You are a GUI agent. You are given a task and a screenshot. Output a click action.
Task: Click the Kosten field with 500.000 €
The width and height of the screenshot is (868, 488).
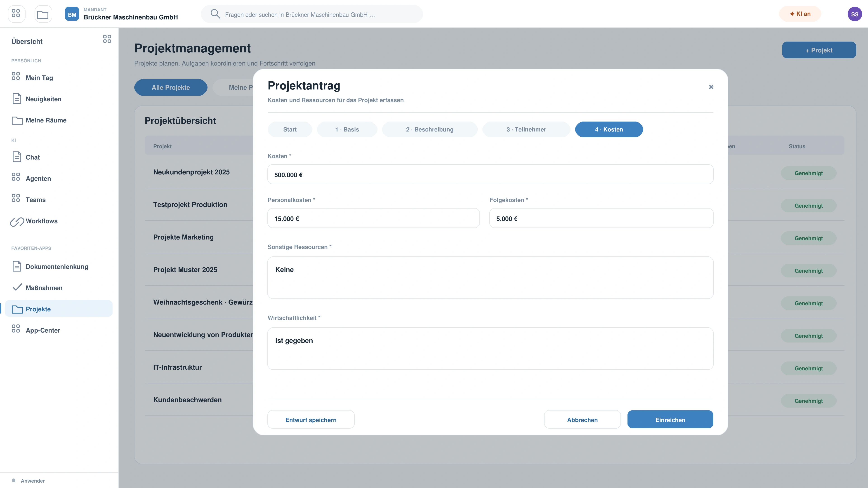[x=490, y=174]
